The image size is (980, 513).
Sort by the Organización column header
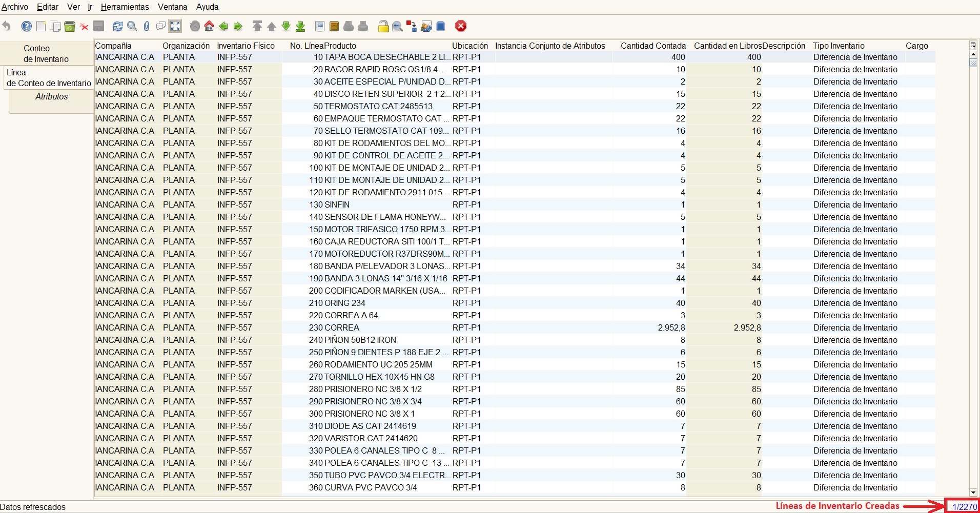[x=187, y=46]
